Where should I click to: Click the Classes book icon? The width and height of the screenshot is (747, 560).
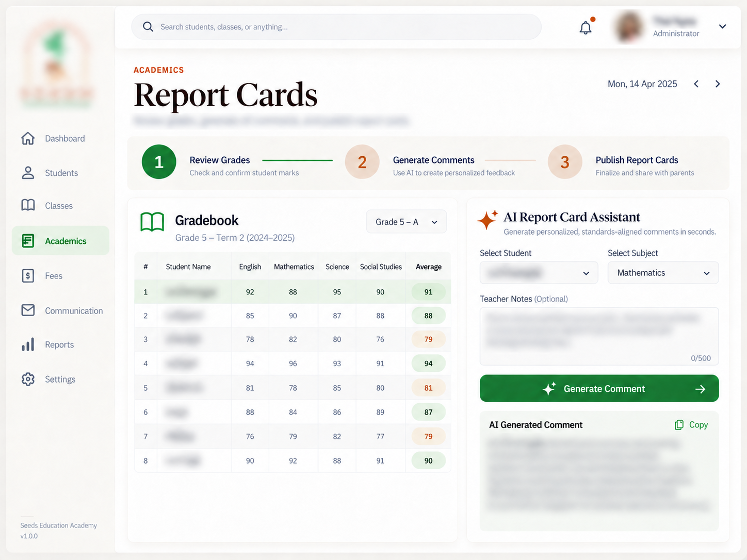click(x=28, y=205)
